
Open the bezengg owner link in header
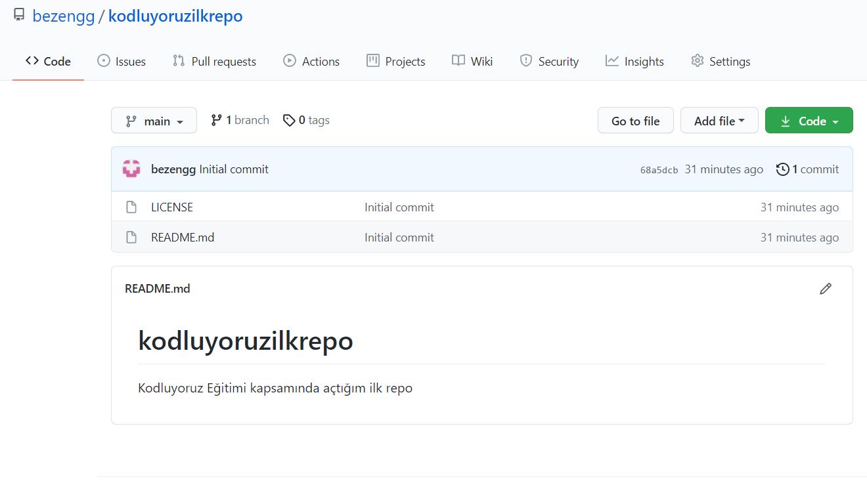[64, 16]
